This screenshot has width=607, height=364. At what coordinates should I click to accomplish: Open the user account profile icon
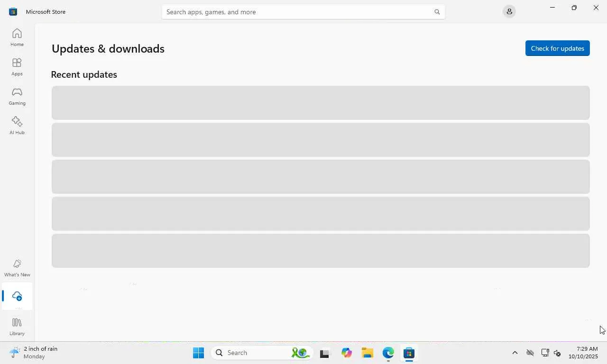(509, 11)
